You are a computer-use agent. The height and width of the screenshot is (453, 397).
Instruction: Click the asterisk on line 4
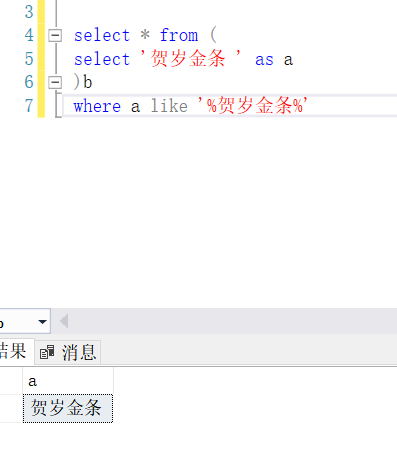(x=145, y=34)
